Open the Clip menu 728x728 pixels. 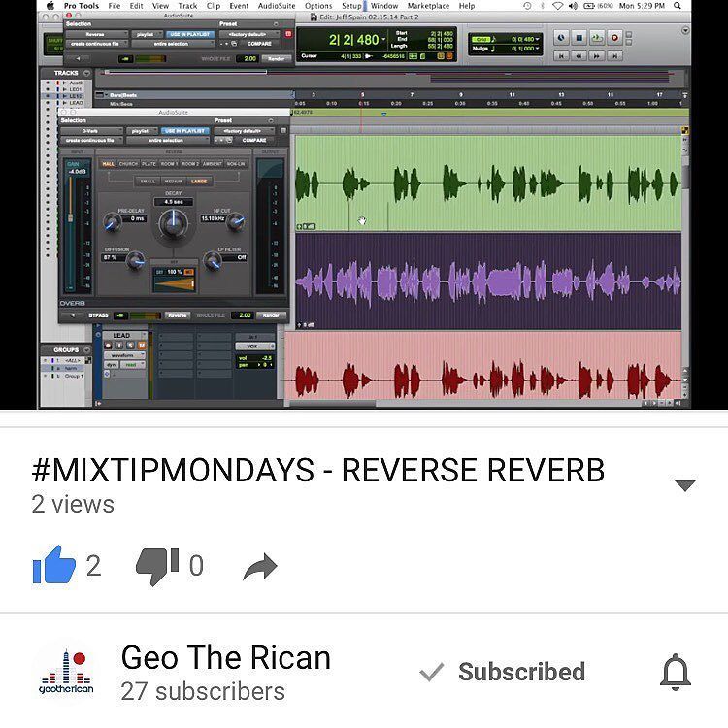click(214, 6)
